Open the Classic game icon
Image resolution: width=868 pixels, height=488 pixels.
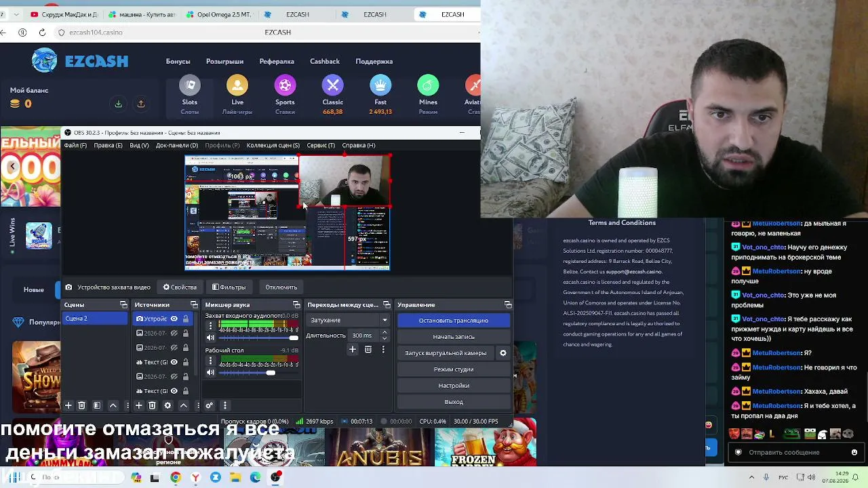(x=333, y=85)
